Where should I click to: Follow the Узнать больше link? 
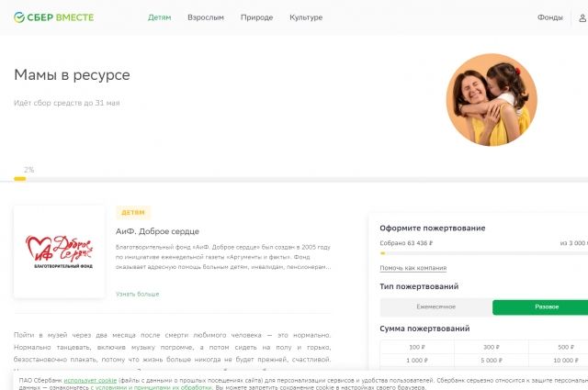(x=137, y=294)
